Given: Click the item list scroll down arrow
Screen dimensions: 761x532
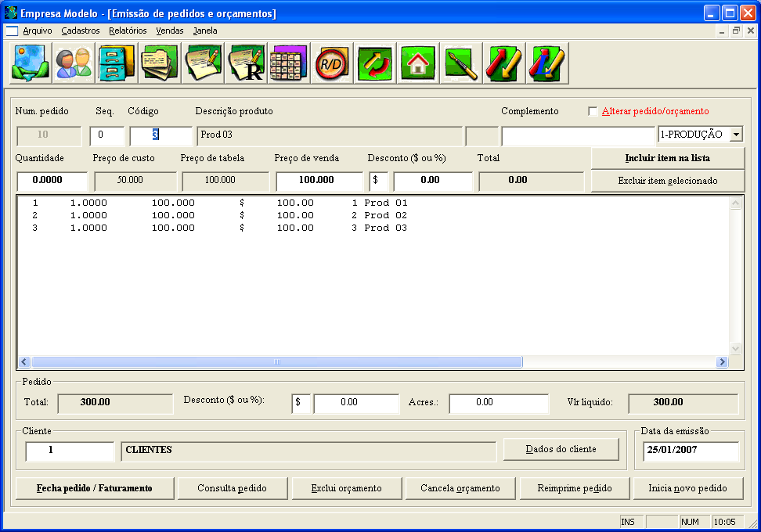Looking at the screenshot, I should pos(736,348).
